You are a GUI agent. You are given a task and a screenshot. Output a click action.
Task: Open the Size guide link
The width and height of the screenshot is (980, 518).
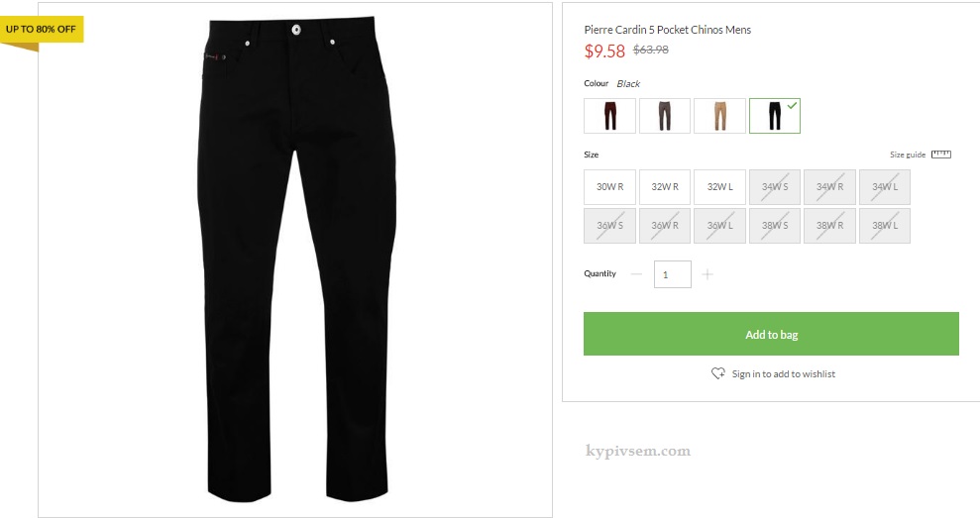click(x=908, y=155)
